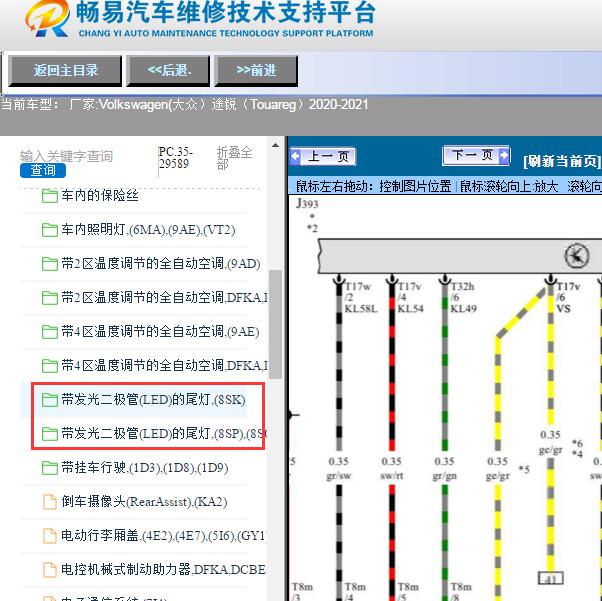602x601 pixels.
Task: Go back with <<后退 button
Action: (x=169, y=71)
